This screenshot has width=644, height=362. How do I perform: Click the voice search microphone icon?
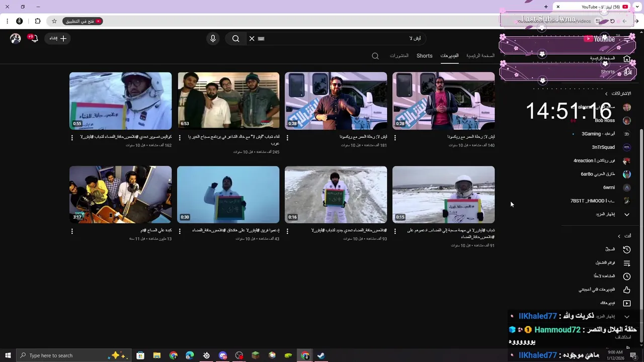[x=213, y=39]
